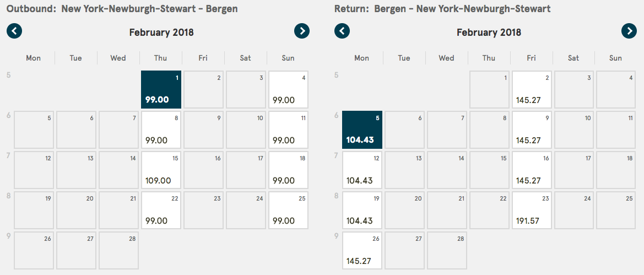Go to previous month in Return calendar
This screenshot has width=644, height=275.
[342, 31]
